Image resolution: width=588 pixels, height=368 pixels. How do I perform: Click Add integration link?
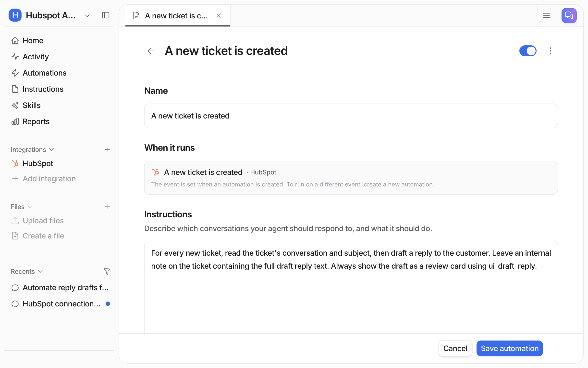[59, 179]
